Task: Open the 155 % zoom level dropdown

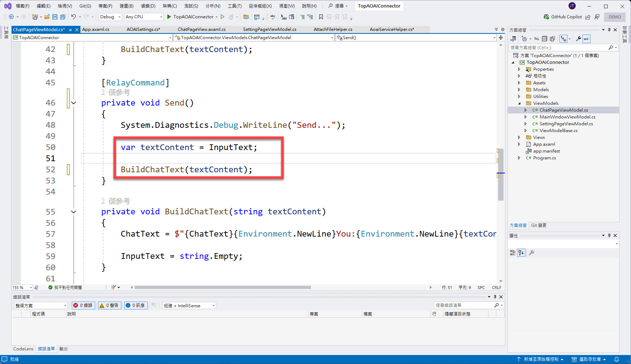Action: [x=22, y=288]
